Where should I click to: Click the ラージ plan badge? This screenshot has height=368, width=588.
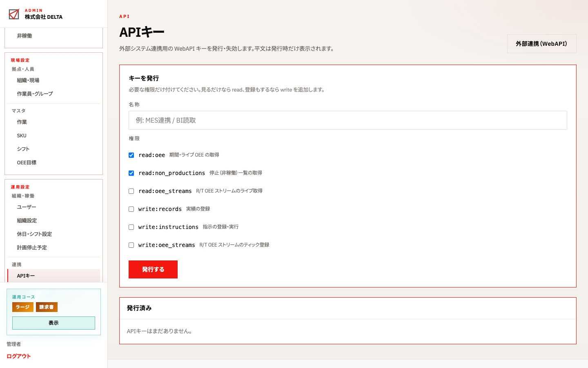pos(23,307)
